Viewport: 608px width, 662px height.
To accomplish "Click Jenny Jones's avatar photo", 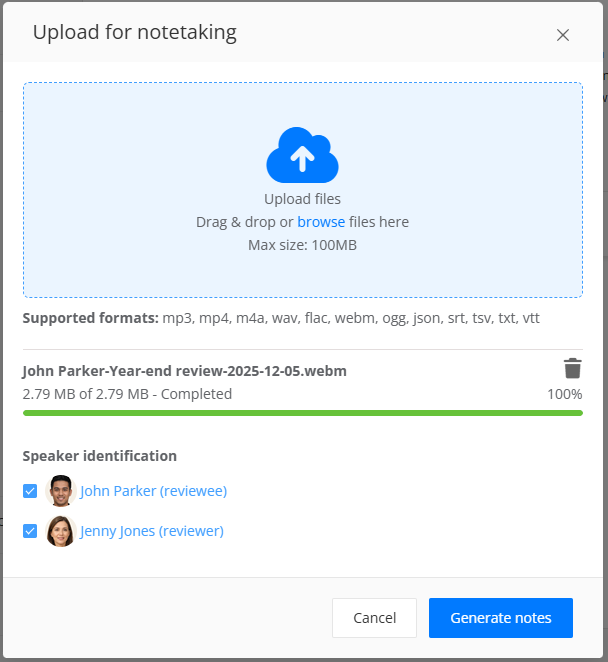I will 61,531.
